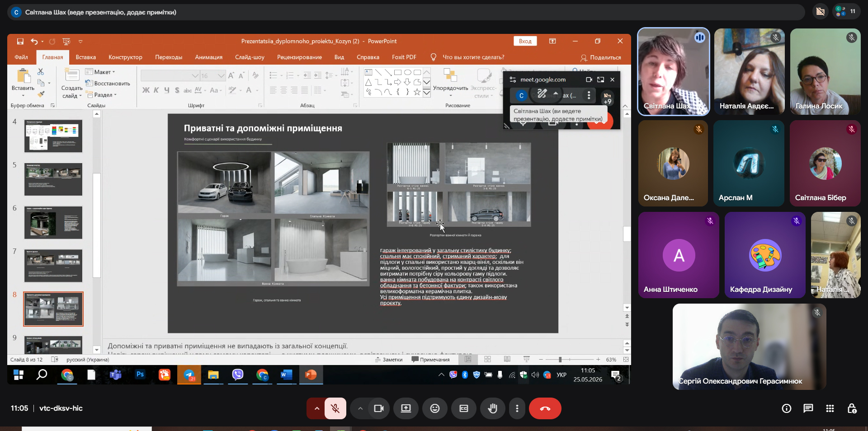Open Photoshop from the taskbar
868x431 pixels.
click(x=140, y=375)
